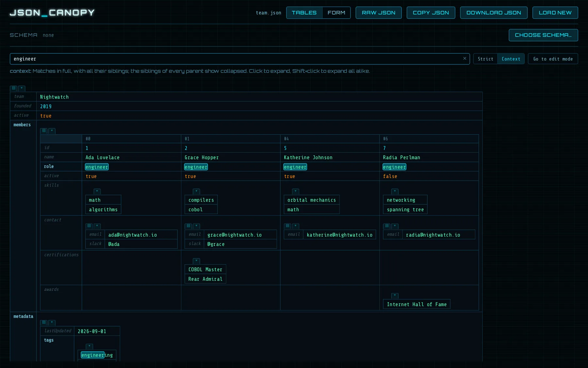Open the members table dropdown arrow

click(52, 131)
